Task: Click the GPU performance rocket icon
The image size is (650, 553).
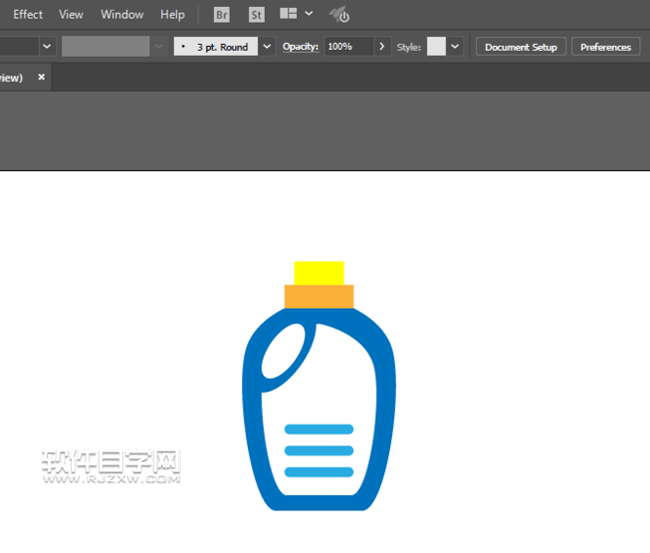Action: (x=339, y=15)
